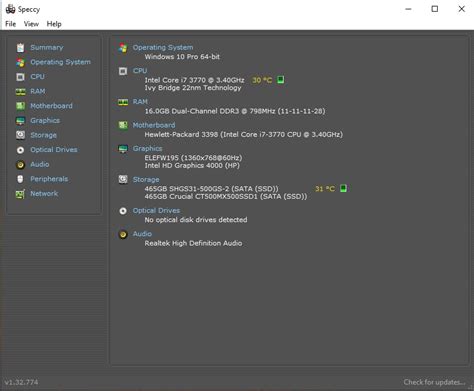Click the Motherboard heading link in summary
The width and height of the screenshot is (474, 391).
coord(154,125)
